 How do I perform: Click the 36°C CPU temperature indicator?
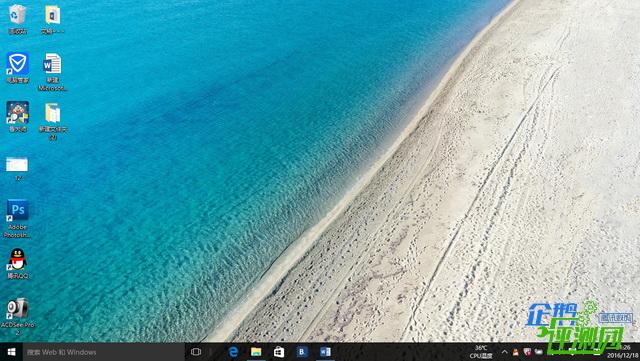(481, 352)
